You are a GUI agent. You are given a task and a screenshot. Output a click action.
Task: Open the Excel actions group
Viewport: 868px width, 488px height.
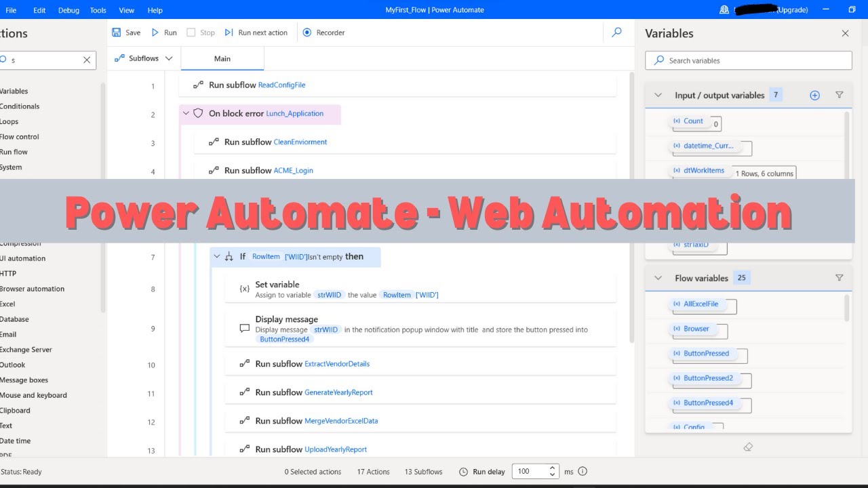[x=7, y=304]
